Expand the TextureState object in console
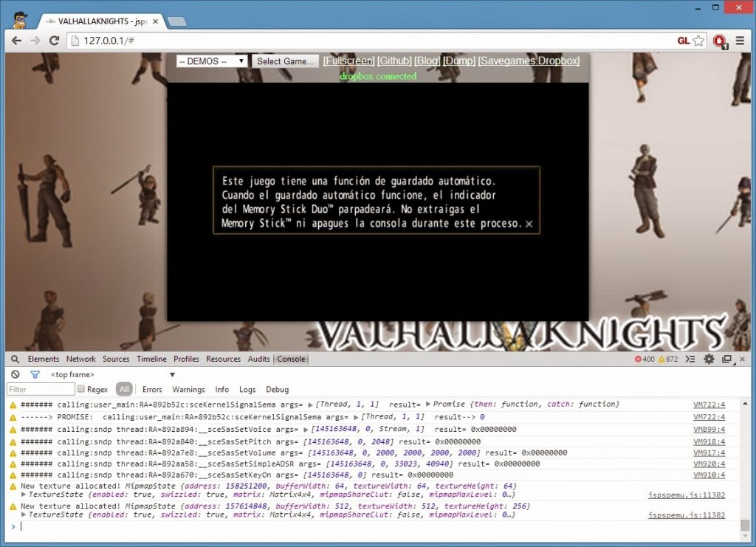 point(24,495)
